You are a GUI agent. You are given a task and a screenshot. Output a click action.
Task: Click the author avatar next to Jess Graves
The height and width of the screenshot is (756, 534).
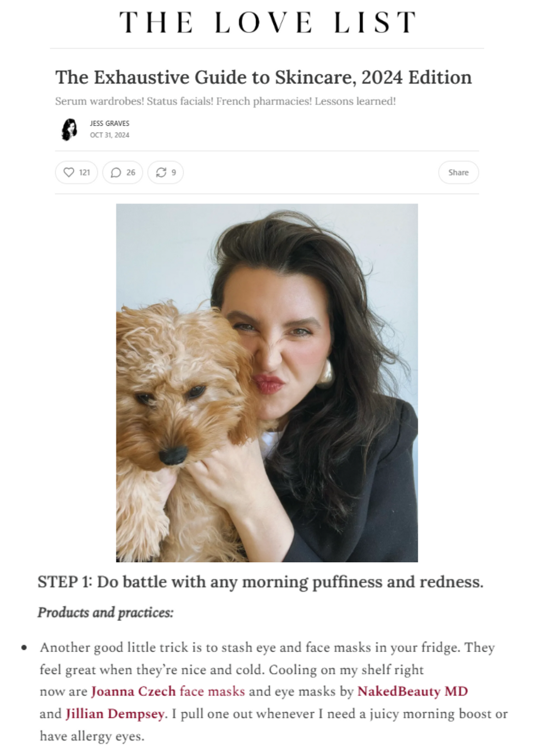click(x=69, y=130)
